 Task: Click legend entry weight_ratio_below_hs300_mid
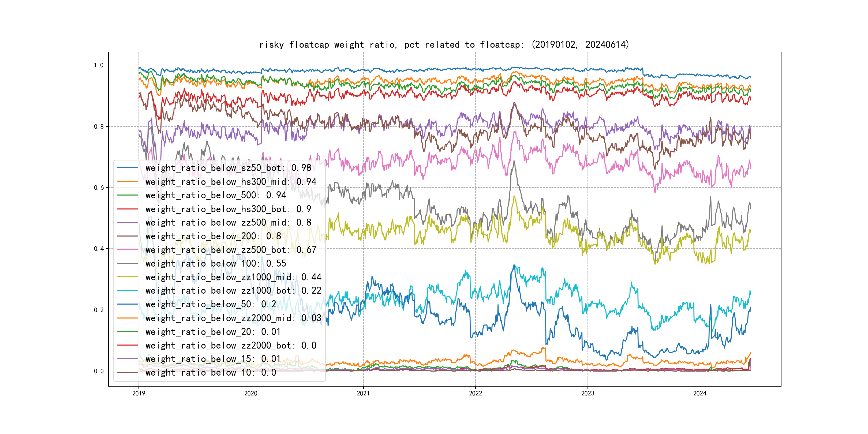[x=231, y=182]
